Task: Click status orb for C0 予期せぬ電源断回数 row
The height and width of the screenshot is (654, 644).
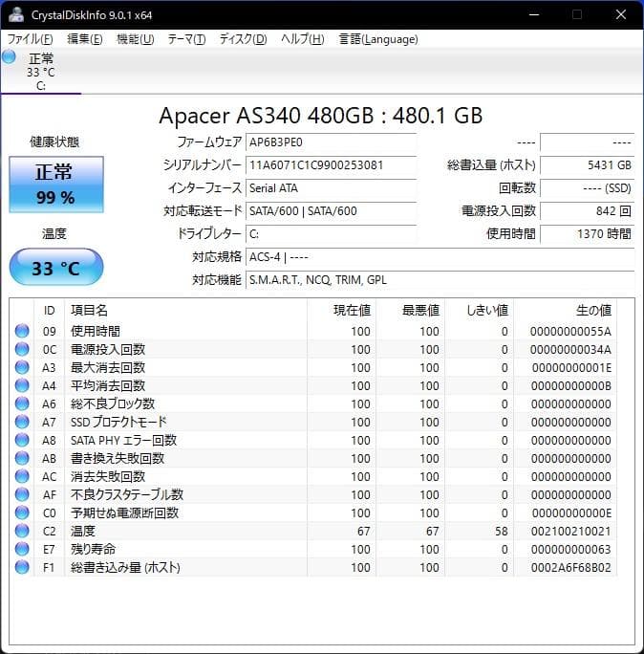Action: click(x=22, y=512)
